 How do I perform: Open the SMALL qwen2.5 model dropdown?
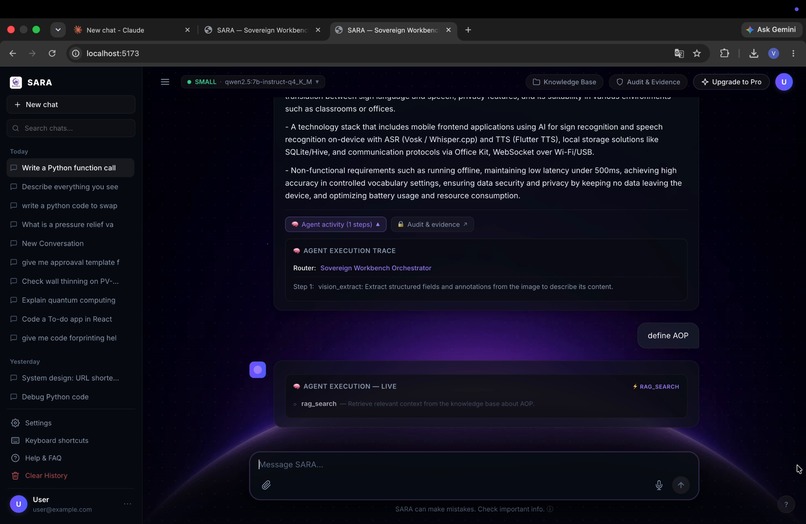point(253,82)
